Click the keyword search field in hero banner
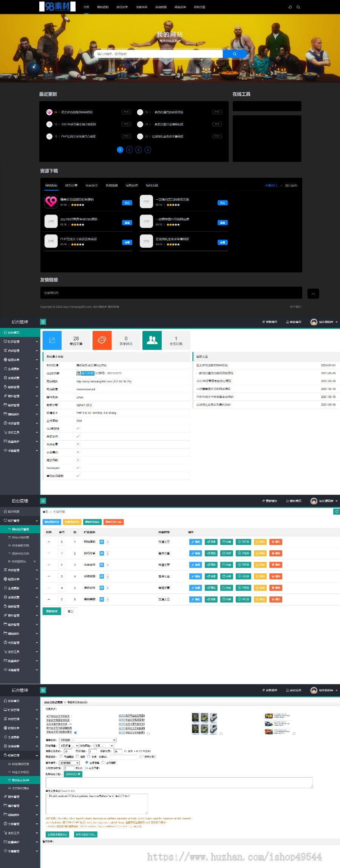The image size is (340, 868). click(x=158, y=54)
